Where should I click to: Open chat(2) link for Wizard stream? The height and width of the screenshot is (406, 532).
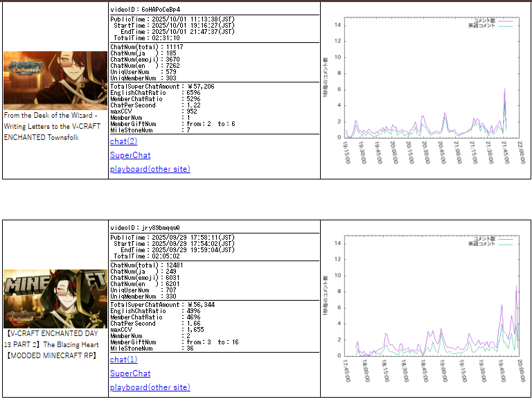pyautogui.click(x=123, y=141)
